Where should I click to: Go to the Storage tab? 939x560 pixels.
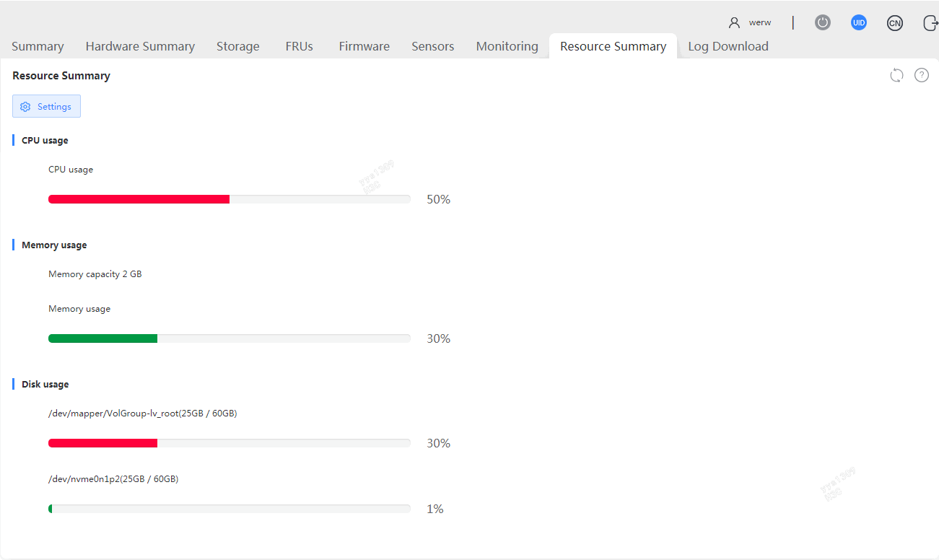click(238, 46)
